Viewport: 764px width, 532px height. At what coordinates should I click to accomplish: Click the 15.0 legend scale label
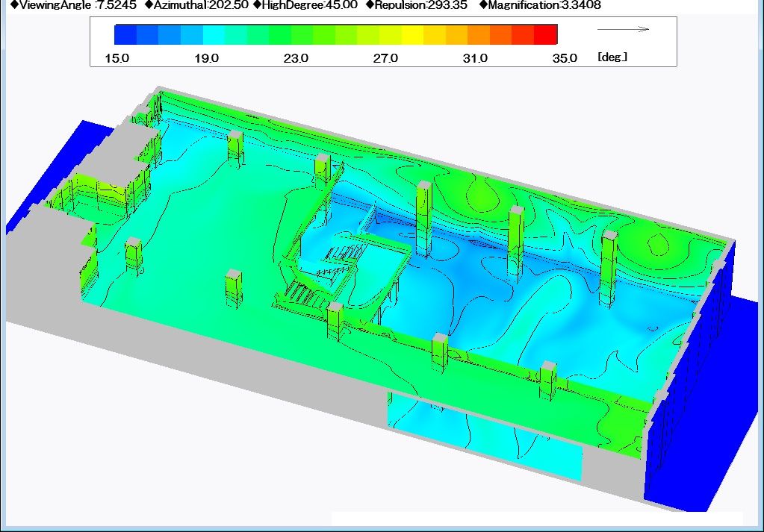pyautogui.click(x=117, y=58)
